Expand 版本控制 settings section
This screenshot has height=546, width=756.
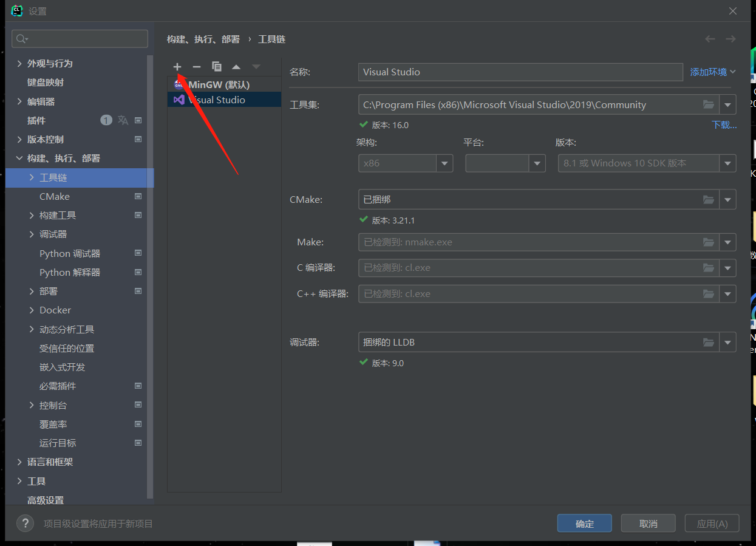coord(19,139)
